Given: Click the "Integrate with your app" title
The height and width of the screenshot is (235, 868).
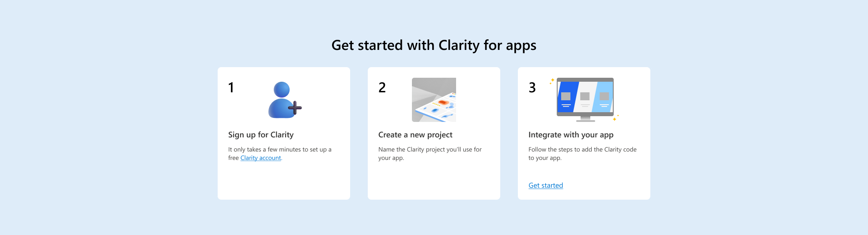Looking at the screenshot, I should tap(570, 135).
